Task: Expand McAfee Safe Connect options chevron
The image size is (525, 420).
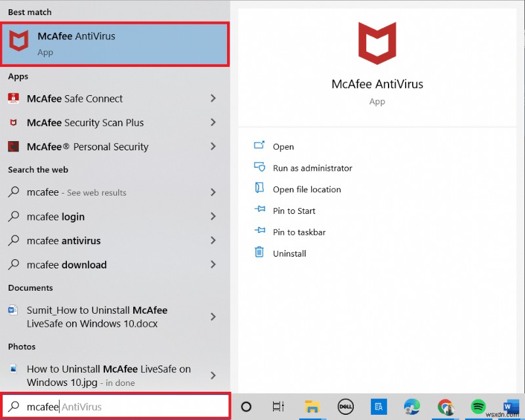Action: click(x=213, y=98)
